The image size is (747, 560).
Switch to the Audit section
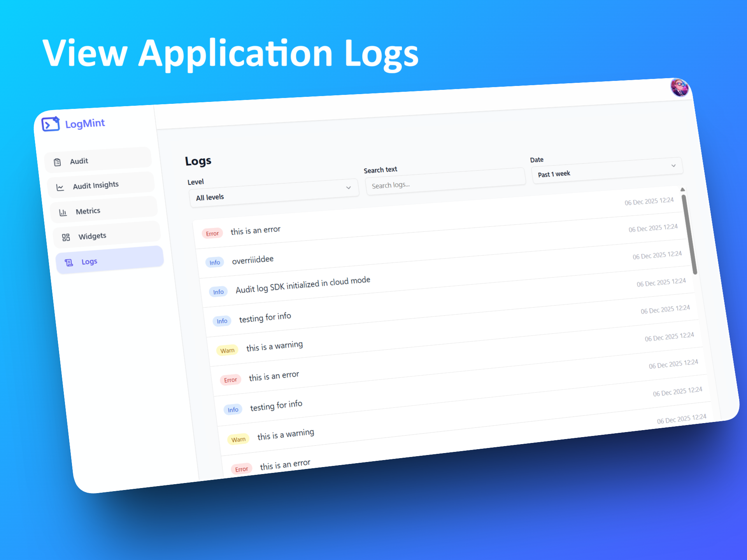click(x=79, y=161)
